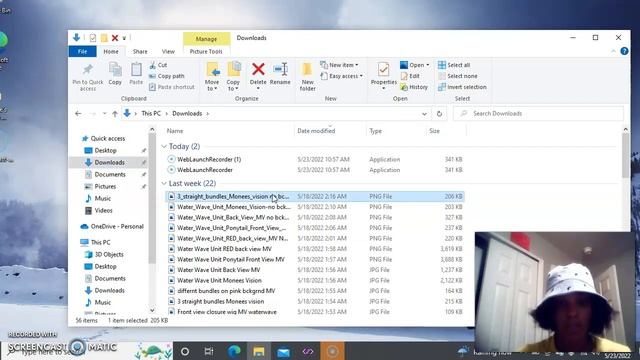Click the Copy ribbon icon
This screenshot has height=360, width=640.
tap(115, 73)
